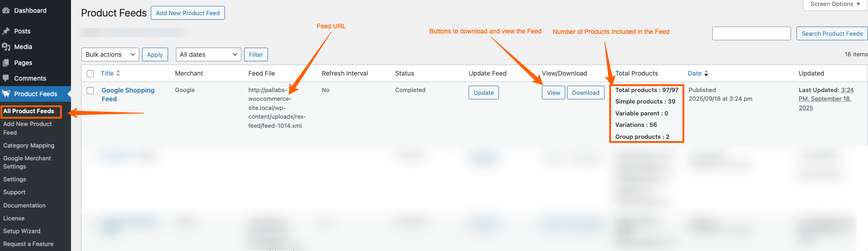The image size is (868, 251).
Task: Click the Pages icon in sidebar
Action: (6, 63)
